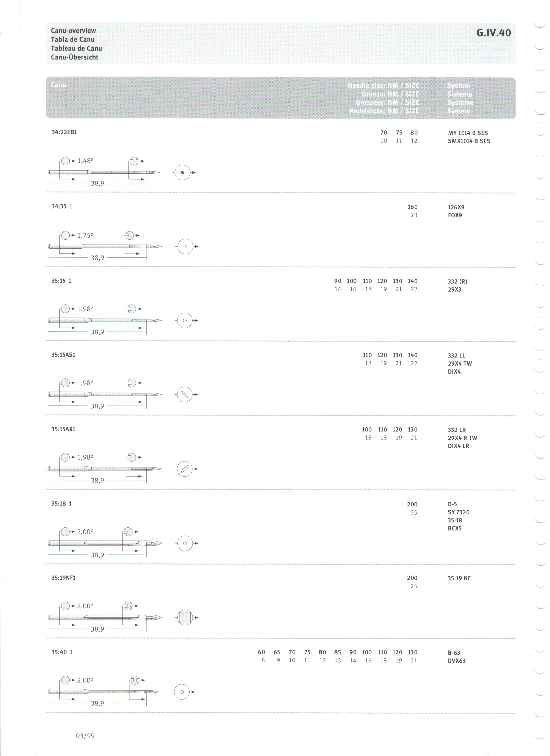The height and width of the screenshot is (756, 550).
Task: Click needle code 35:19NF1
Action: pyautogui.click(x=63, y=578)
